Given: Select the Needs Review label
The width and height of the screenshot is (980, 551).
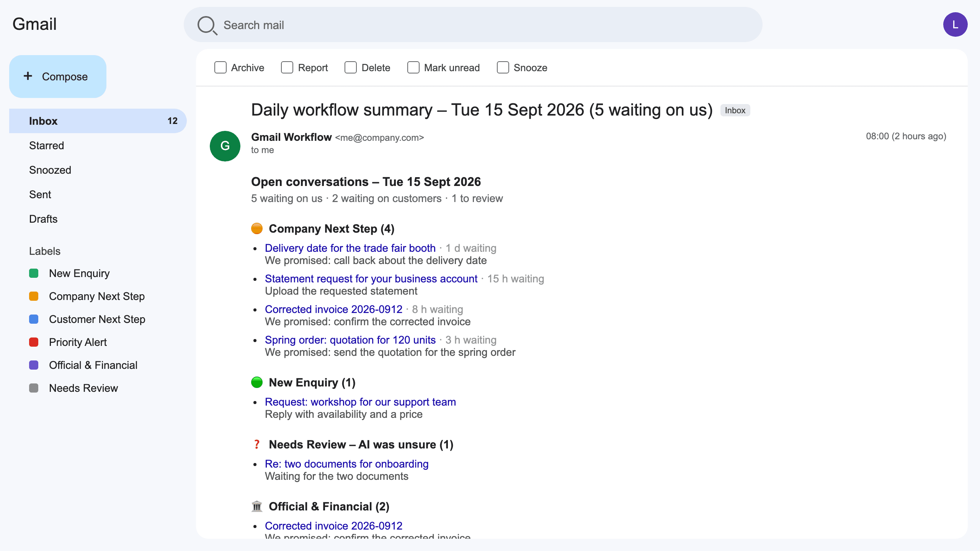Looking at the screenshot, I should (x=83, y=388).
